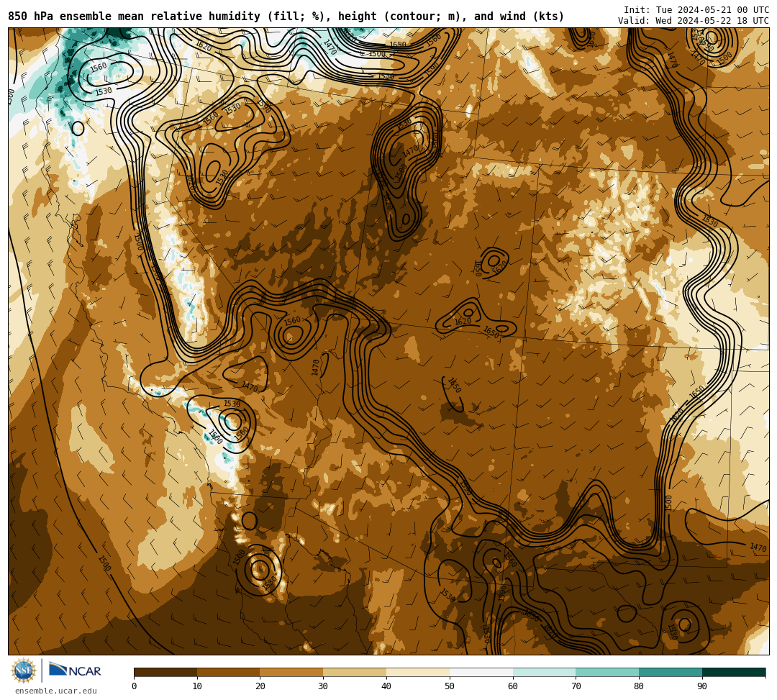This screenshot has width=777, height=700.
Task: Select the 90-100% darkest green colorbar segment
Action: [x=734, y=672]
